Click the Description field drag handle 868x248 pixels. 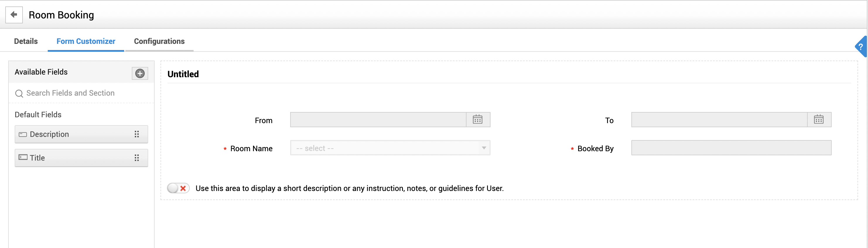point(137,134)
